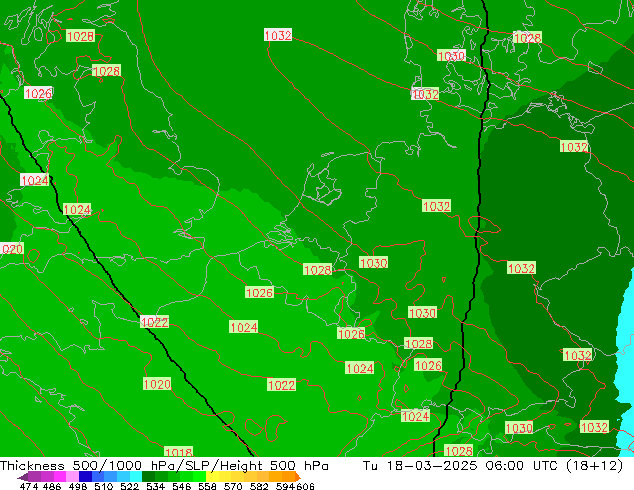Viewport: 634px width, 490px height.
Task: Click the legend value 486
Action: click(53, 486)
